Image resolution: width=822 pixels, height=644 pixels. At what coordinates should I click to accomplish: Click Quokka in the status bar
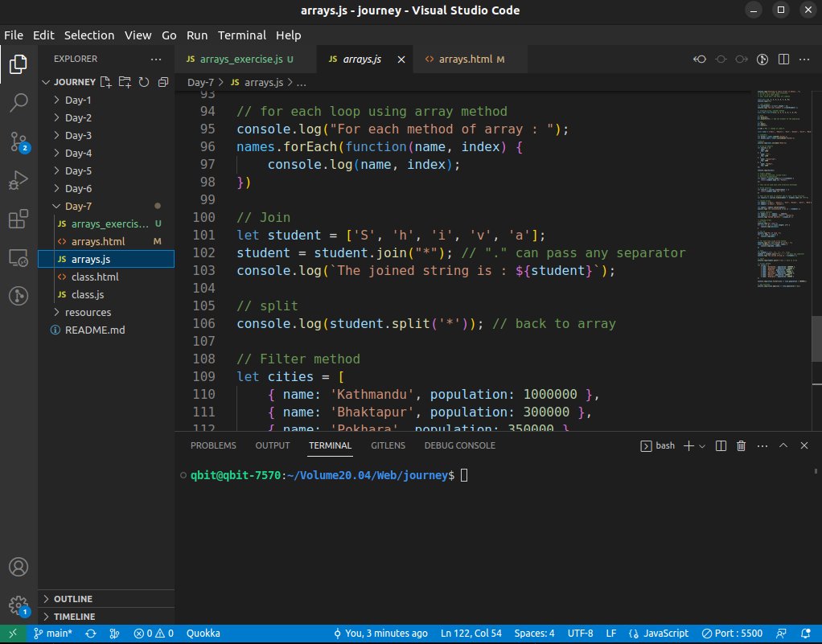[x=203, y=634]
